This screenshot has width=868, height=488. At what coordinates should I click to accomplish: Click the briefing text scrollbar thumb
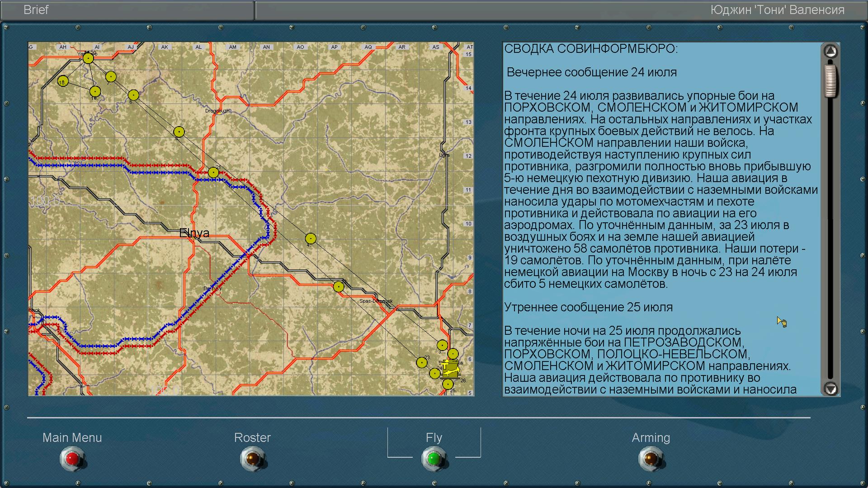(830, 81)
